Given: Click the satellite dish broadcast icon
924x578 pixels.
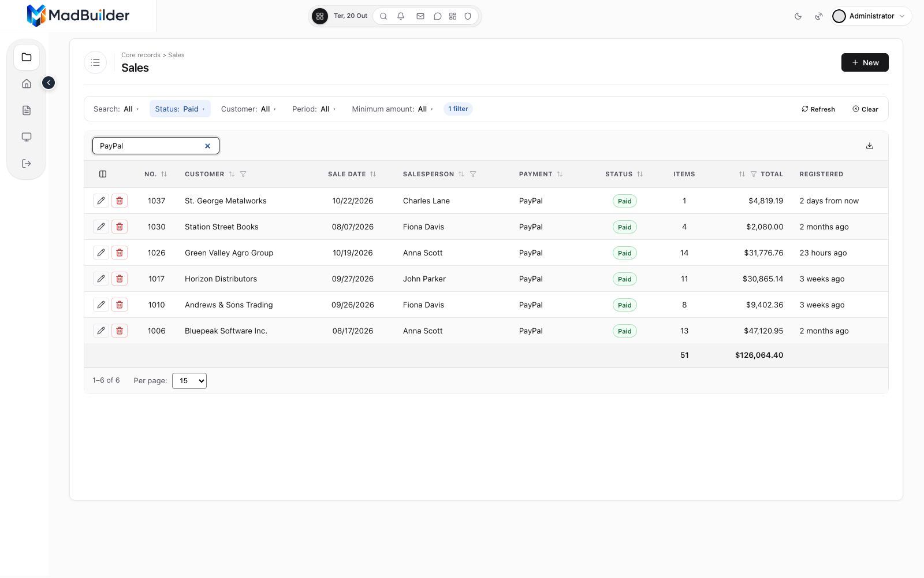Looking at the screenshot, I should (819, 16).
